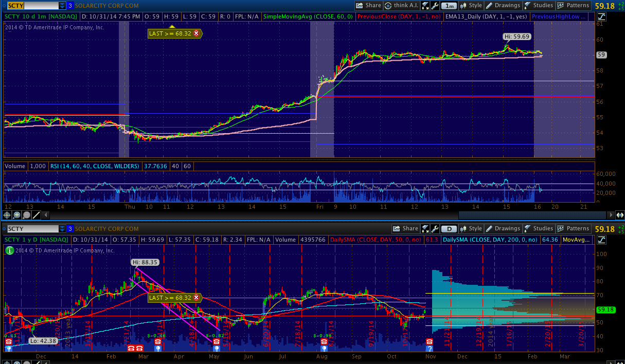Image resolution: width=625 pixels, height=364 pixels.
Task: Open top chart settings wrench icon
Action: pyautogui.click(x=435, y=6)
